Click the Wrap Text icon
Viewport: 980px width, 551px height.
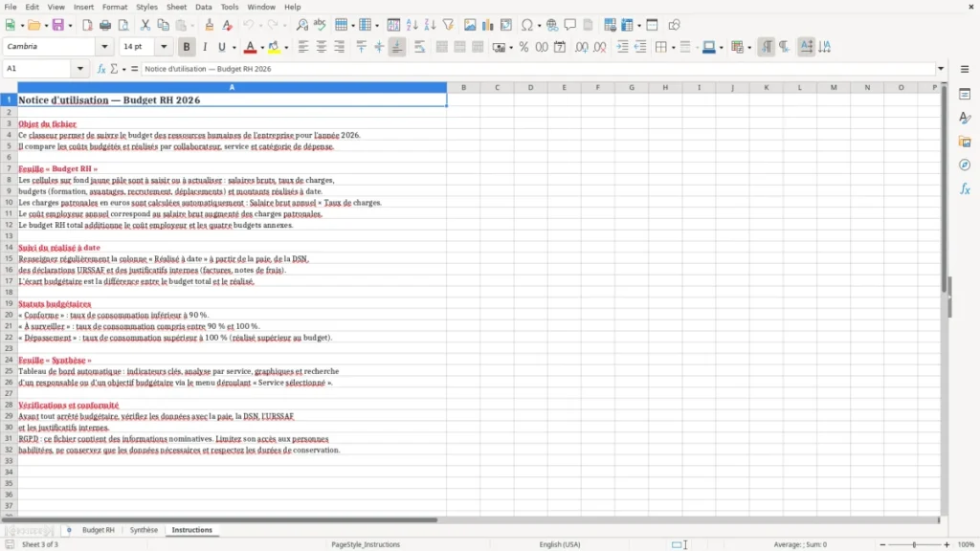[419, 47]
